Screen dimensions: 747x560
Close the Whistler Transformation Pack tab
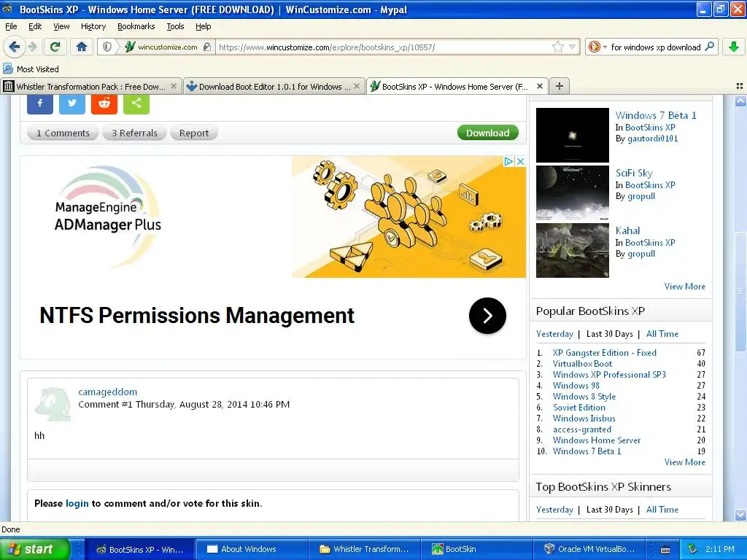pos(174,86)
